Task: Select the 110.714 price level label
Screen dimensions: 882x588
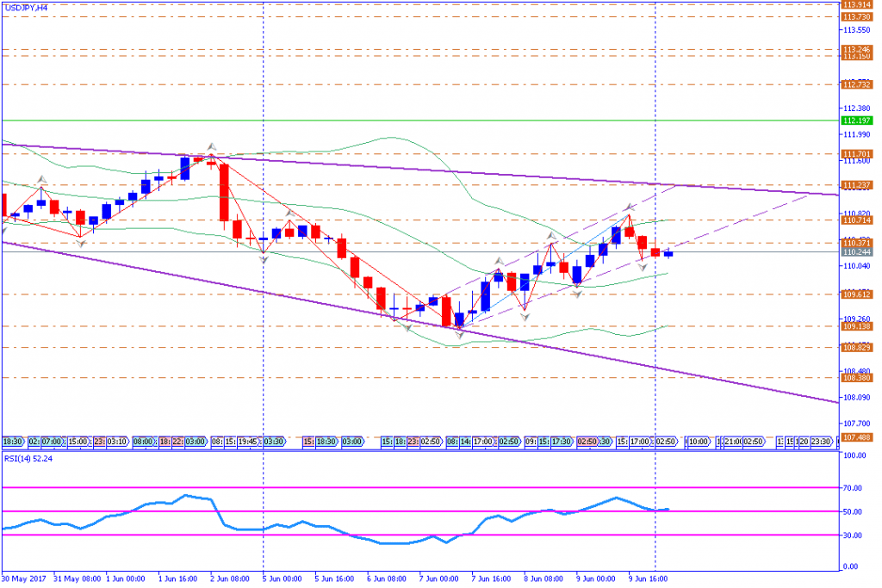Action: click(x=857, y=220)
